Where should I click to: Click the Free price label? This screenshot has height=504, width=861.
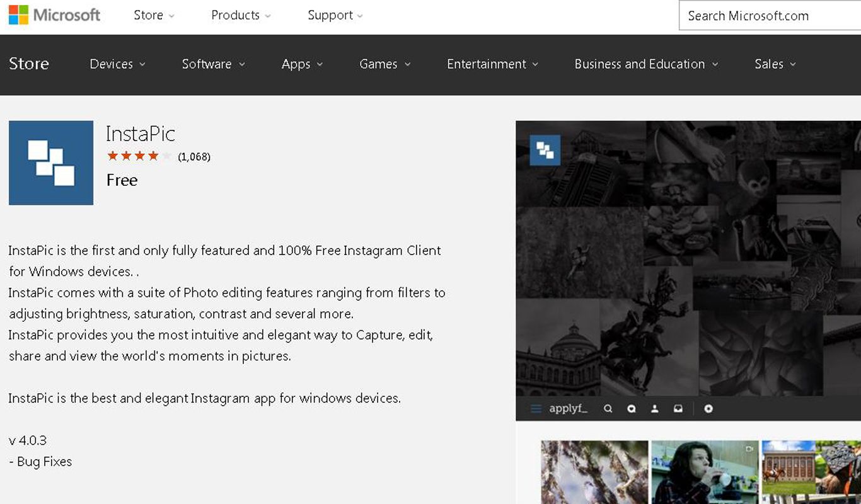click(122, 180)
